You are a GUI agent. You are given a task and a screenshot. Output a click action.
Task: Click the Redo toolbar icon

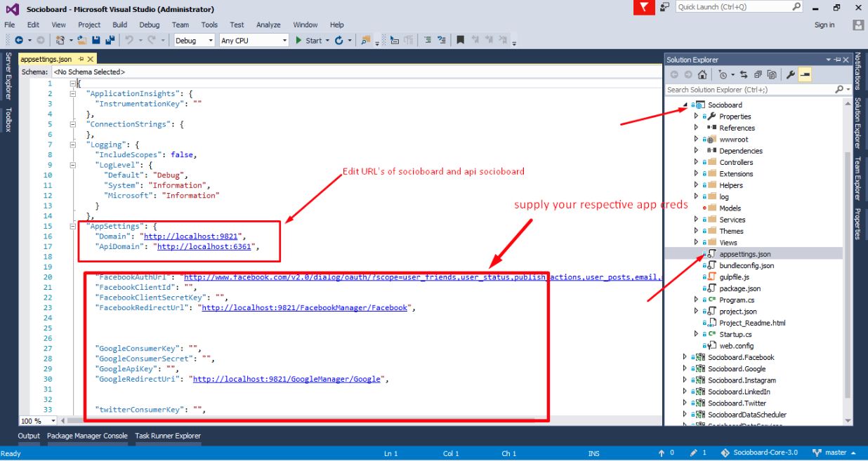[x=152, y=41]
